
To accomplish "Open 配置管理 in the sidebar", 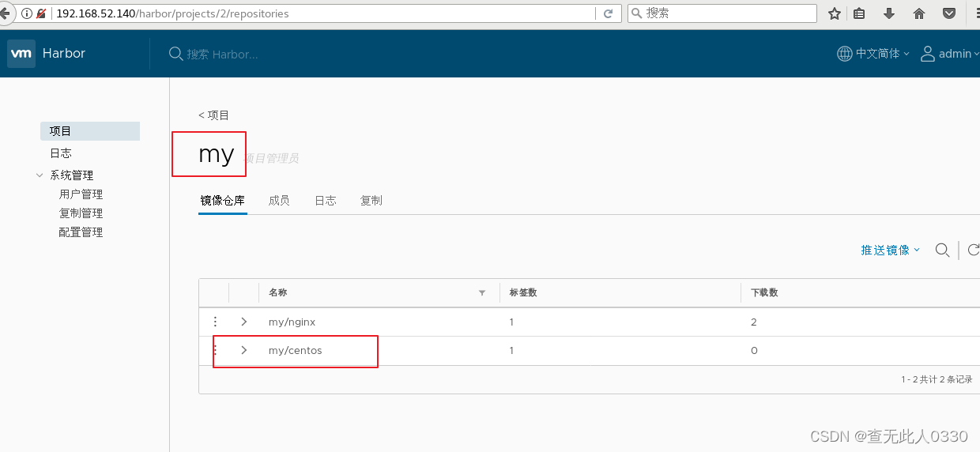I will point(81,232).
